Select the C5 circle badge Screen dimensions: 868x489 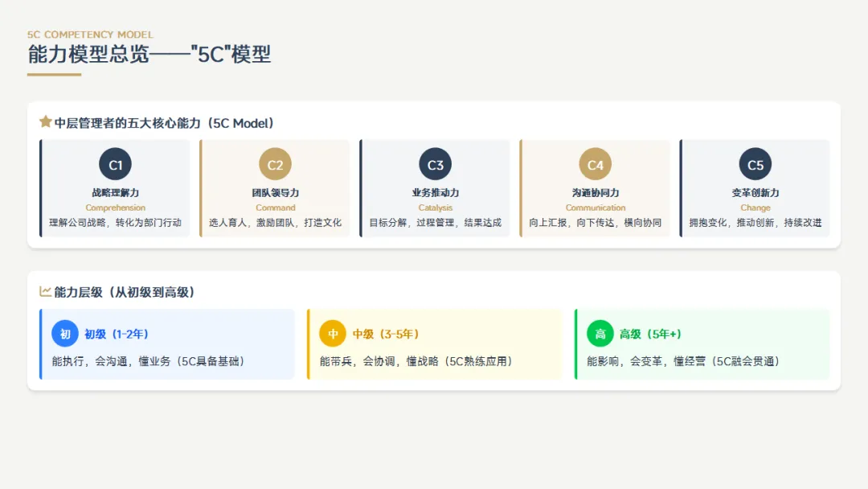pos(755,165)
